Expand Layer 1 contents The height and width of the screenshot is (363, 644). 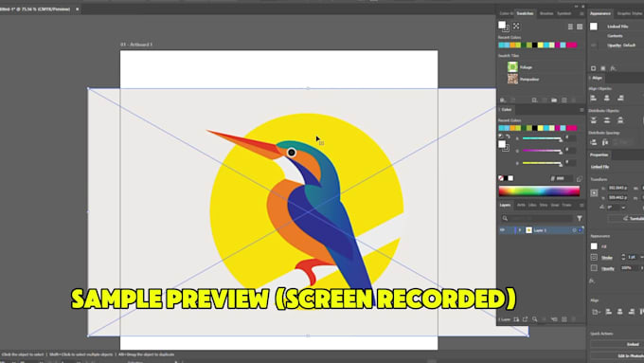pyautogui.click(x=520, y=230)
